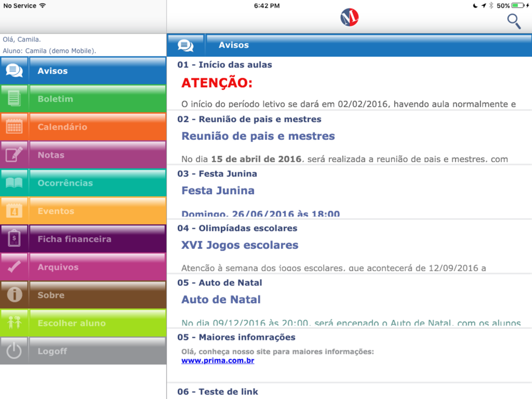Click the Ocorrências open book icon
The width and height of the screenshot is (532, 399).
[14, 183]
